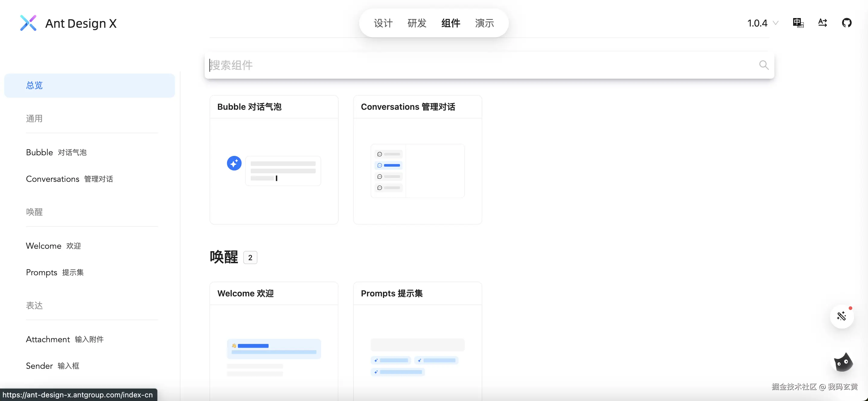Go to Attachment 输入附件 in sidebar
Image resolution: width=868 pixels, height=401 pixels.
65,339
